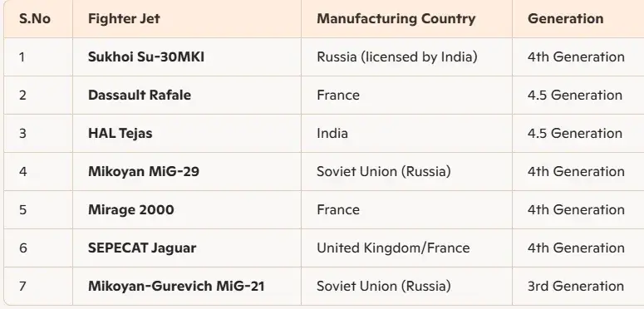Viewport: 644px width, 309px height.
Task: Click Soviet Union (Russia) cell for MiG-29
Action: 406,172
